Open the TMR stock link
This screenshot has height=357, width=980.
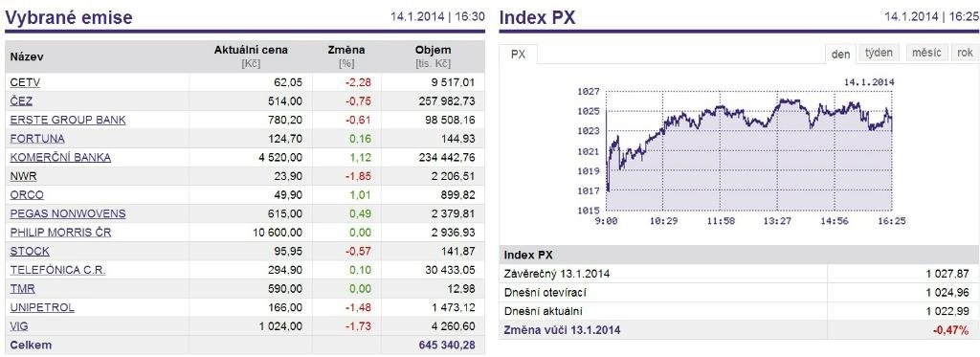coord(23,289)
